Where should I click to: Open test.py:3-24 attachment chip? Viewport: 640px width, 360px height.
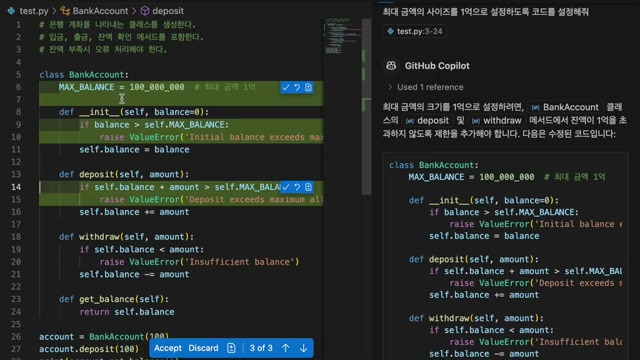(415, 31)
